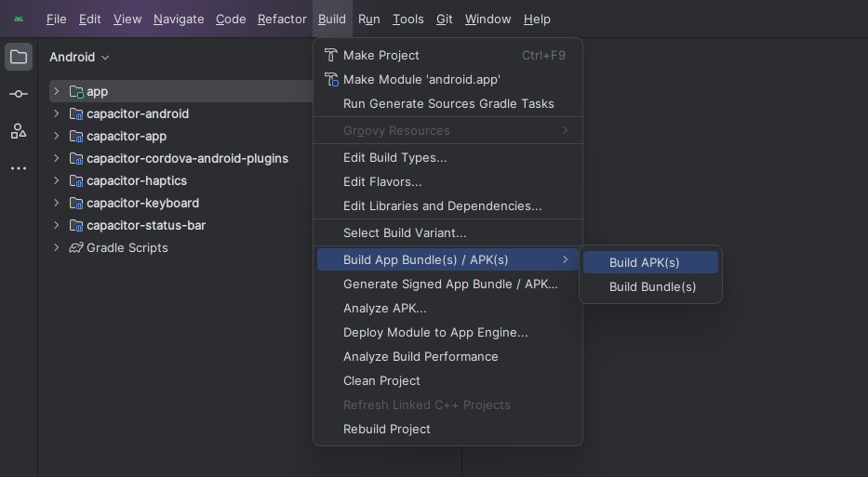Select Rebuild Project menu entry

(386, 429)
